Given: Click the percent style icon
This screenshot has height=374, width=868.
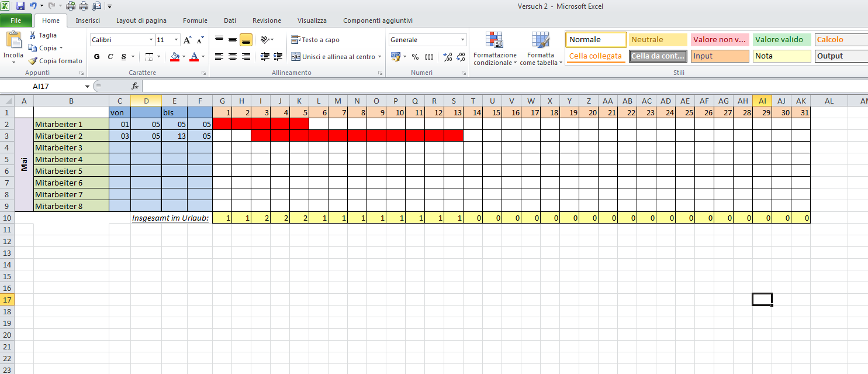Looking at the screenshot, I should 415,57.
